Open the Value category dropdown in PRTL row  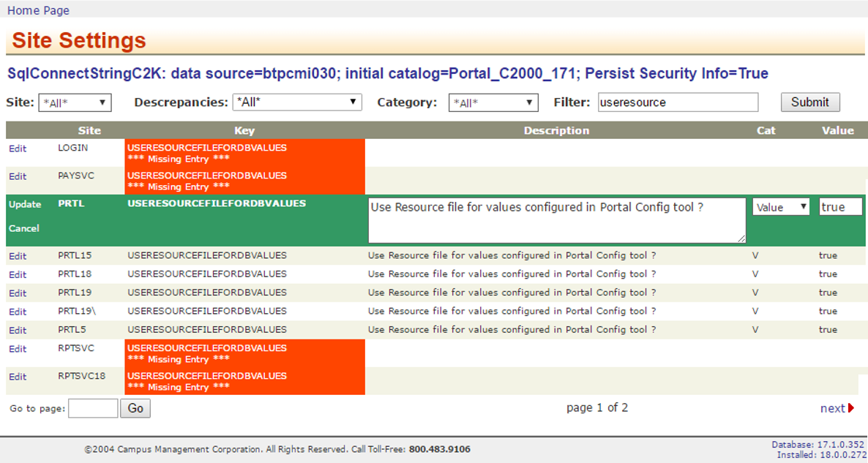781,207
